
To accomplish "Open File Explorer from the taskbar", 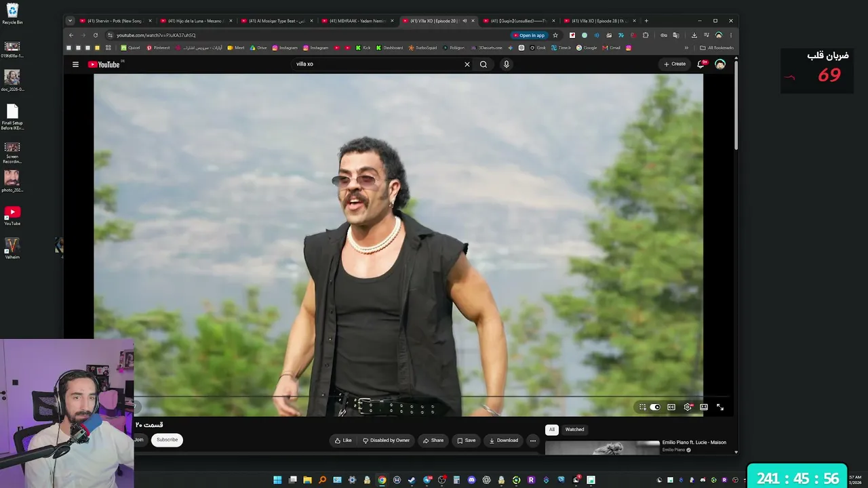I will coord(307,480).
